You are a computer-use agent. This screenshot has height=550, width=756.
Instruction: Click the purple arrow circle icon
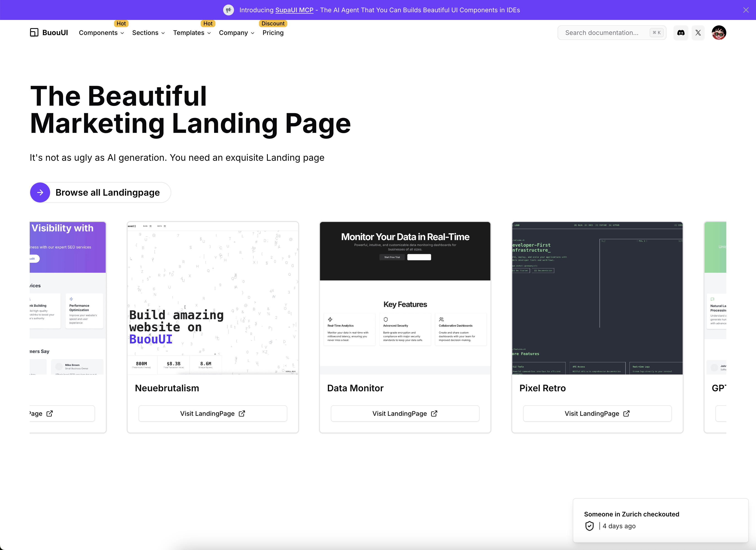[x=40, y=192]
